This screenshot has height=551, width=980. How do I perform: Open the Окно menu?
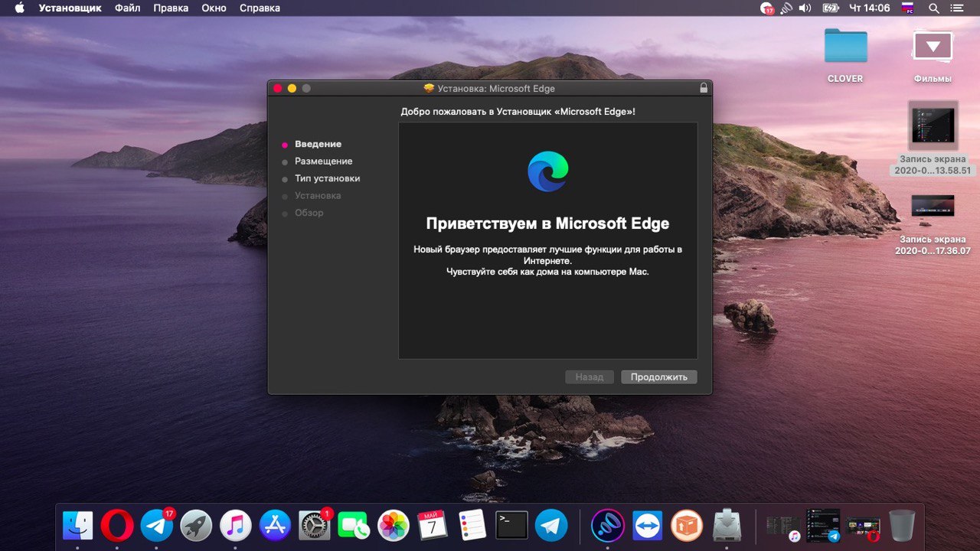[x=214, y=8]
